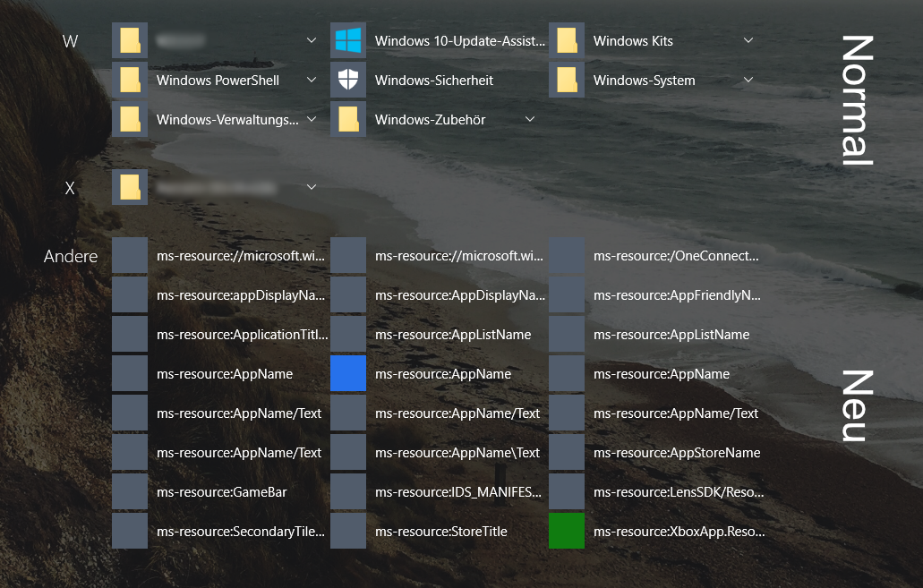Click the tile icon beside ms-resource:/OneConnect...

(x=567, y=255)
